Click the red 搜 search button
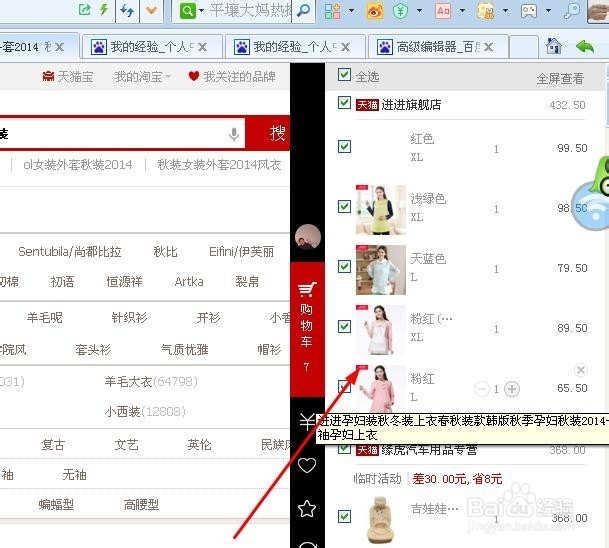The width and height of the screenshot is (609, 548). click(x=268, y=133)
